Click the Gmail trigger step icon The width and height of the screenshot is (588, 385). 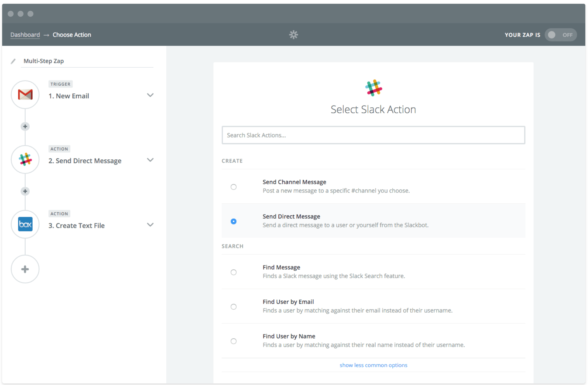click(25, 95)
